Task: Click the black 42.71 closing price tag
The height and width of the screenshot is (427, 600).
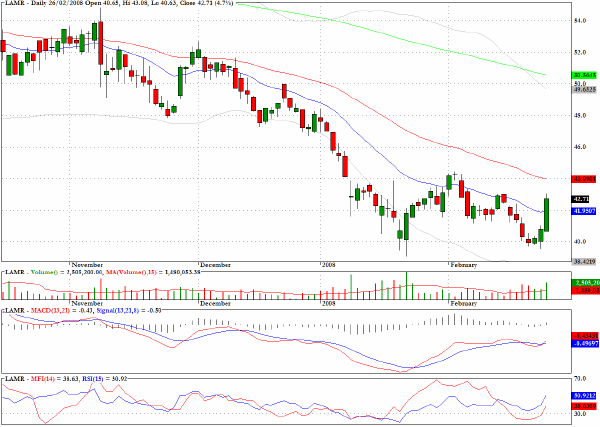Action: (581, 199)
